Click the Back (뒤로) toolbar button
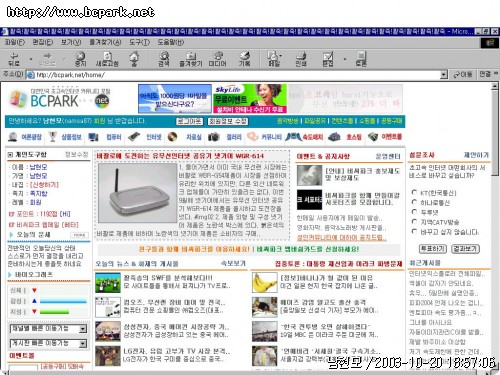The width and height of the screenshot is (500, 375). click(14, 59)
